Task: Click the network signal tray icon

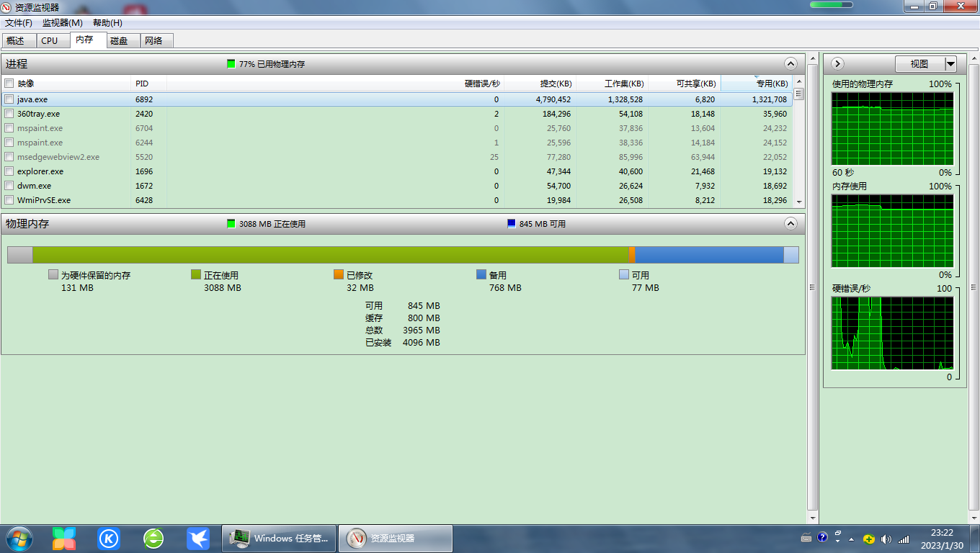Action: [904, 539]
